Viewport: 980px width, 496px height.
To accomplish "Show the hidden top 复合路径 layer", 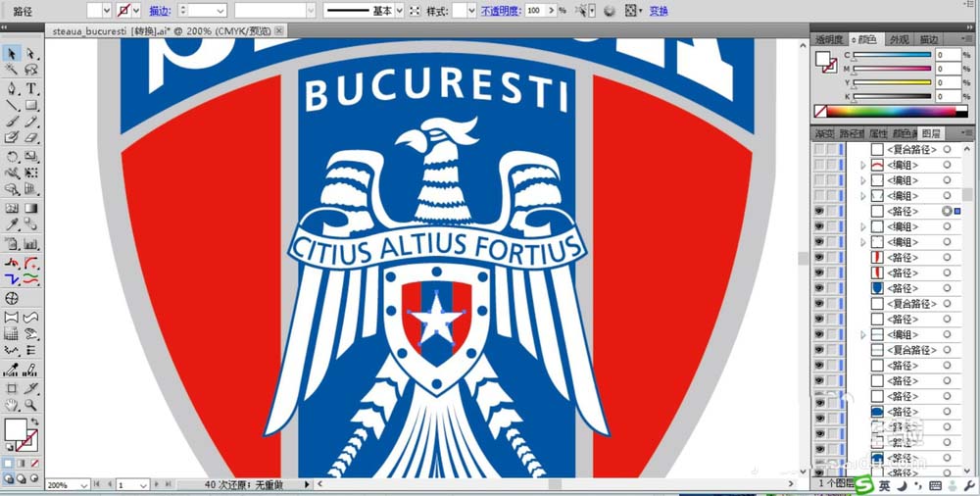I will [x=818, y=150].
